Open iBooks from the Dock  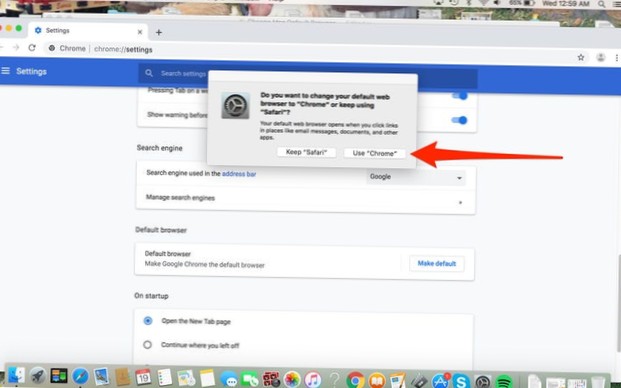[377, 381]
